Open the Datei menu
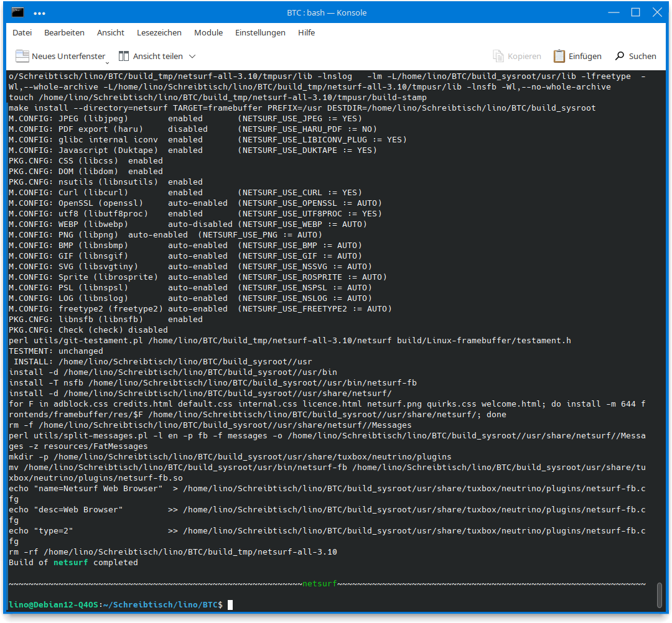The width and height of the screenshot is (672, 623). click(x=22, y=32)
